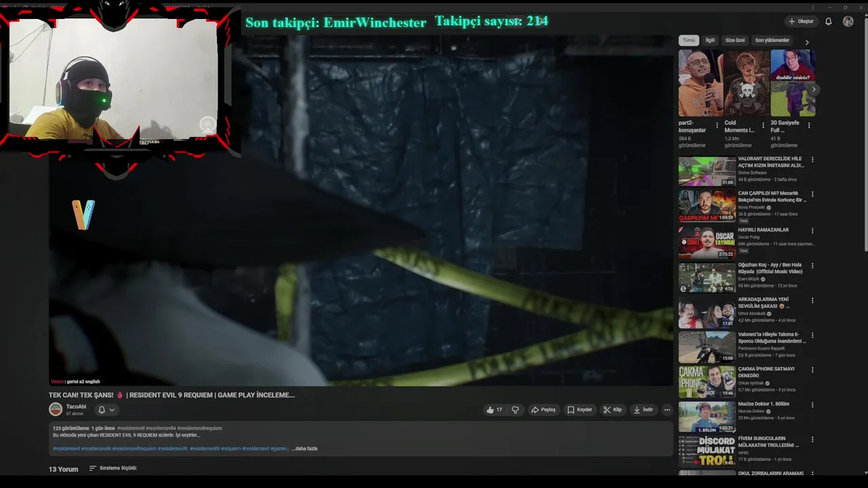Open the Valorant'ta Hileyle Takıma E-Sporcu title

point(772,338)
